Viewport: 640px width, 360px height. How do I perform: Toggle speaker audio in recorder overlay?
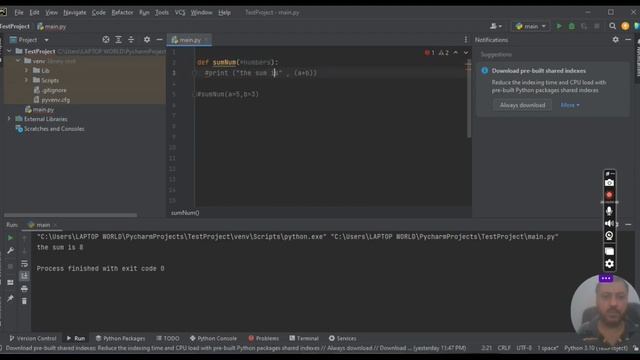[x=609, y=224]
